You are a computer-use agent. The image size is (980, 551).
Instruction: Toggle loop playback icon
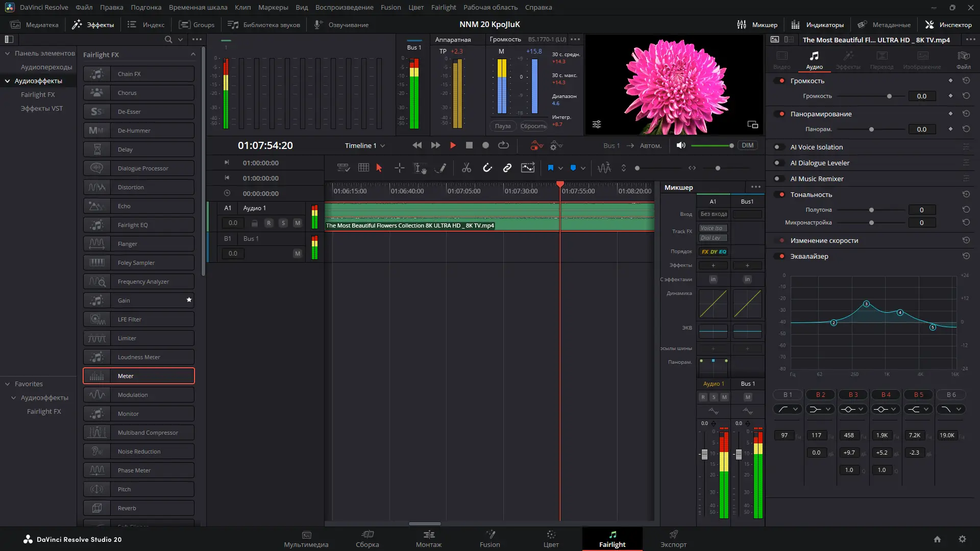[503, 145]
